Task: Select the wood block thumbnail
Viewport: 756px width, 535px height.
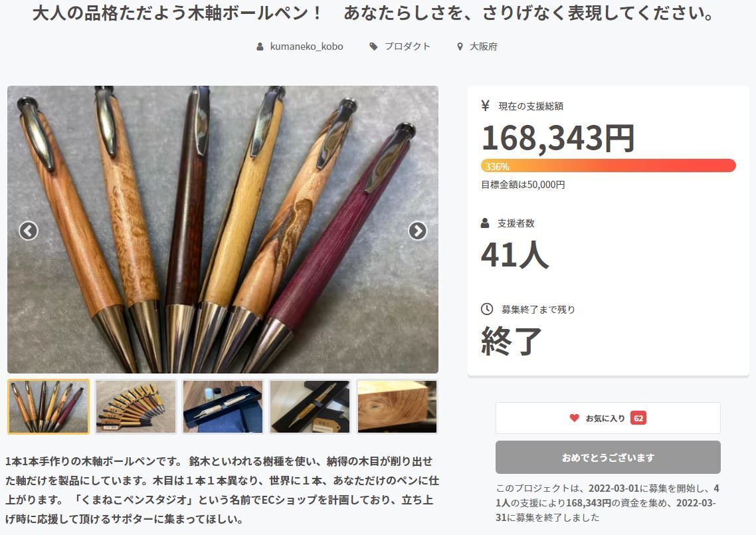Action: coord(397,406)
